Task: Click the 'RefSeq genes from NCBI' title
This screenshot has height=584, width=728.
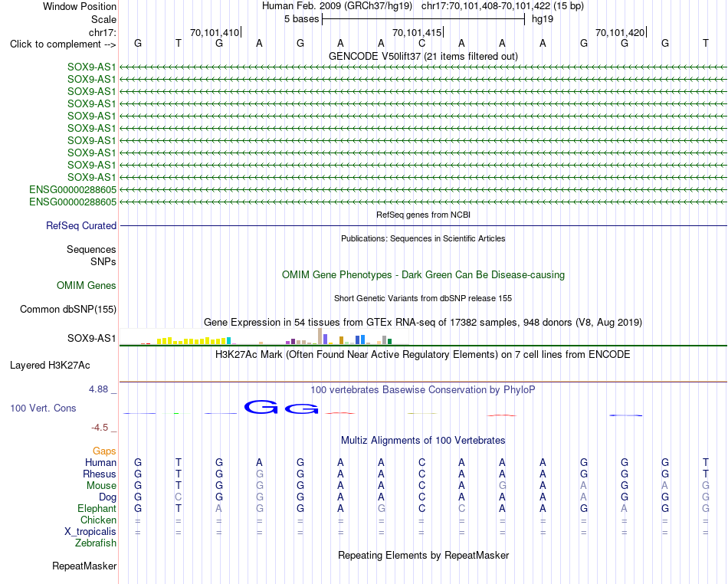Action: pyautogui.click(x=423, y=215)
